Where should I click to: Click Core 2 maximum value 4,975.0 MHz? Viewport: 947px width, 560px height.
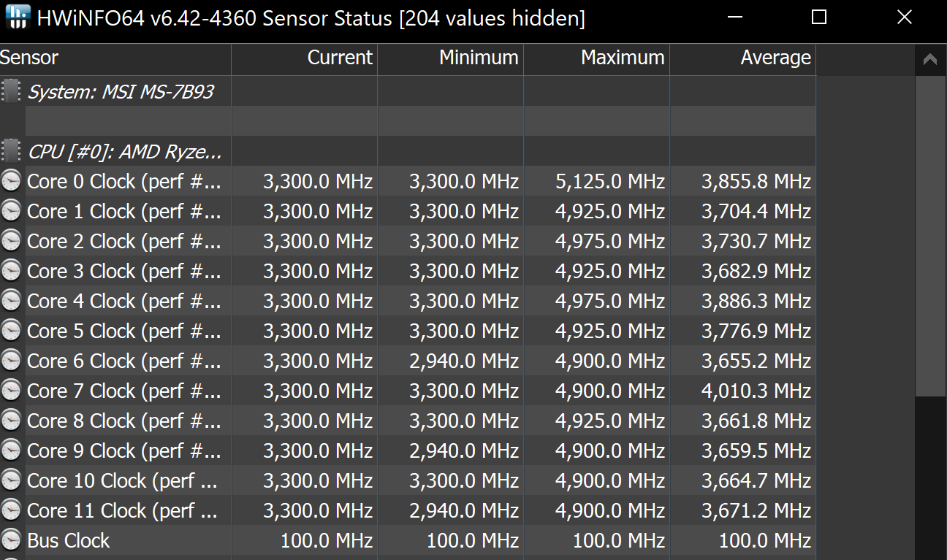(x=610, y=241)
